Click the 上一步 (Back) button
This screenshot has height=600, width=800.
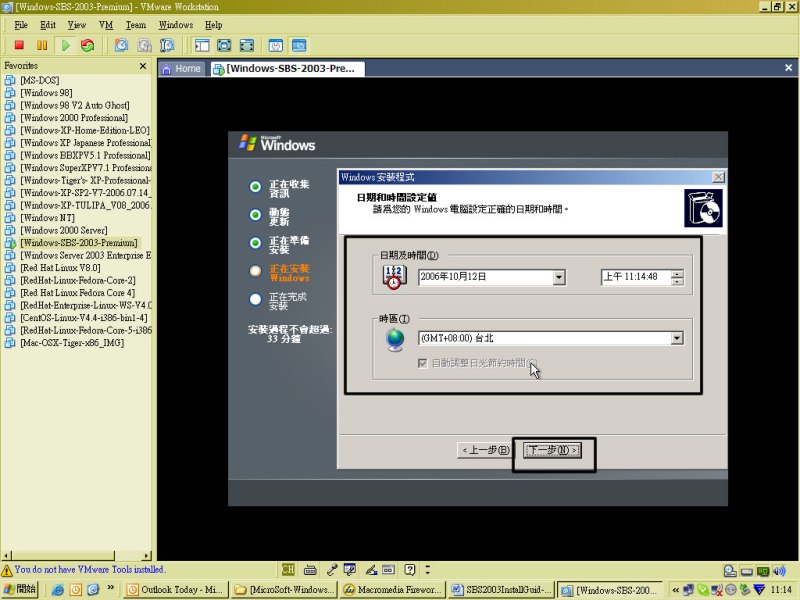[x=485, y=450]
